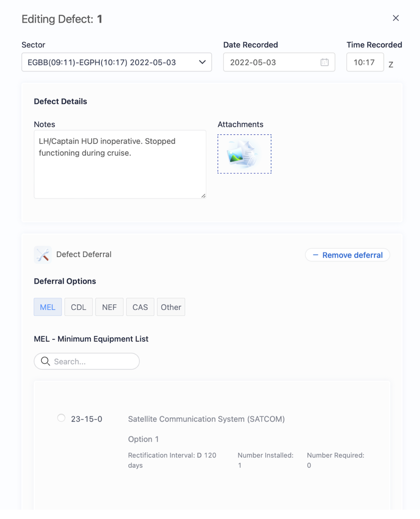
Task: Click the Attachments upload image icon
Action: click(x=244, y=154)
